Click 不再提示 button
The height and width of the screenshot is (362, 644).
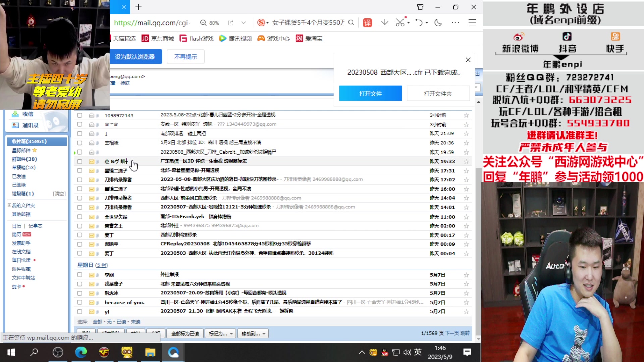[185, 57]
